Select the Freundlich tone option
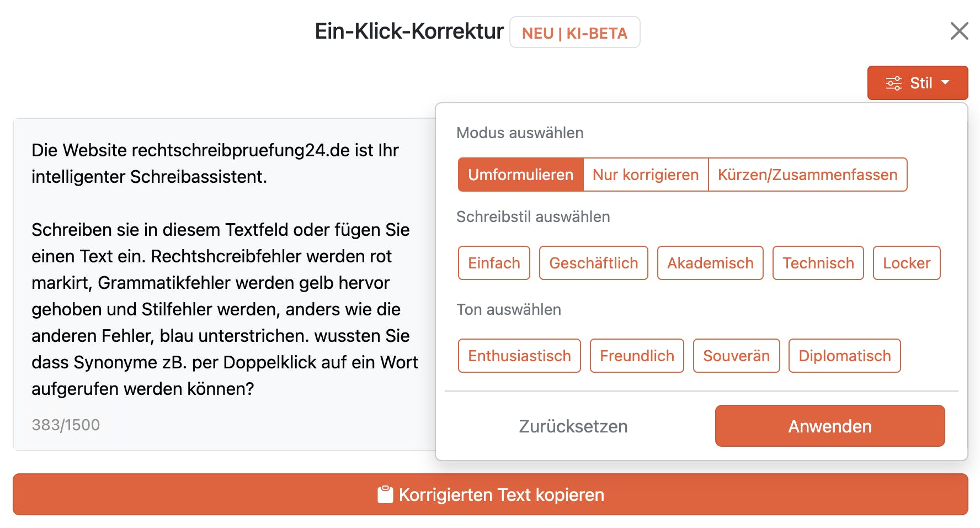This screenshot has height=528, width=980. point(636,356)
